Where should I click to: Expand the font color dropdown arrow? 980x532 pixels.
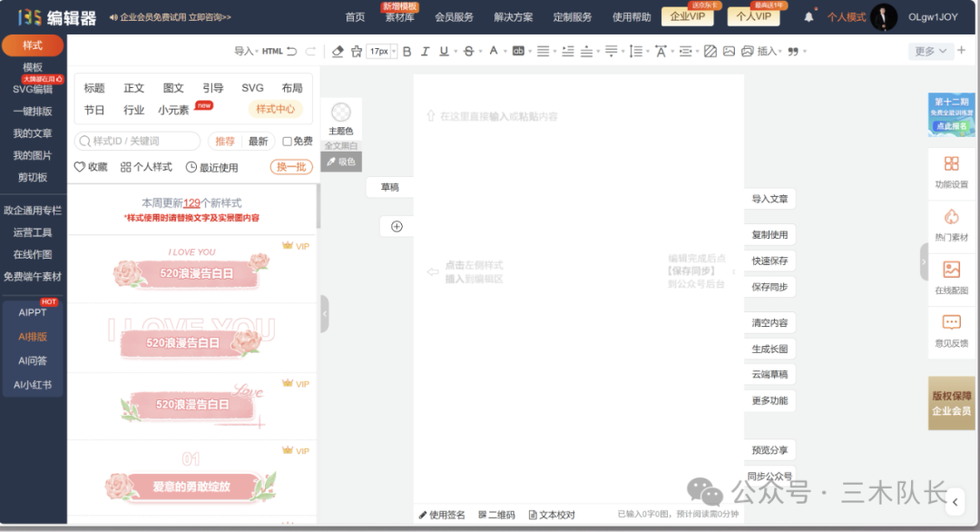coord(505,52)
